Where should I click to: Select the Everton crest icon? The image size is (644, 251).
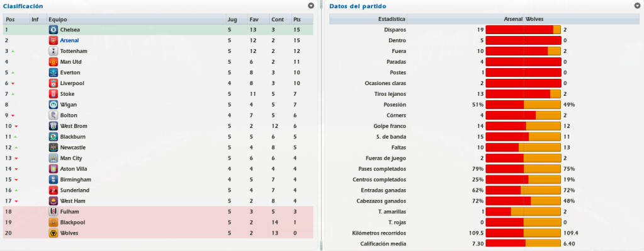[x=53, y=73]
